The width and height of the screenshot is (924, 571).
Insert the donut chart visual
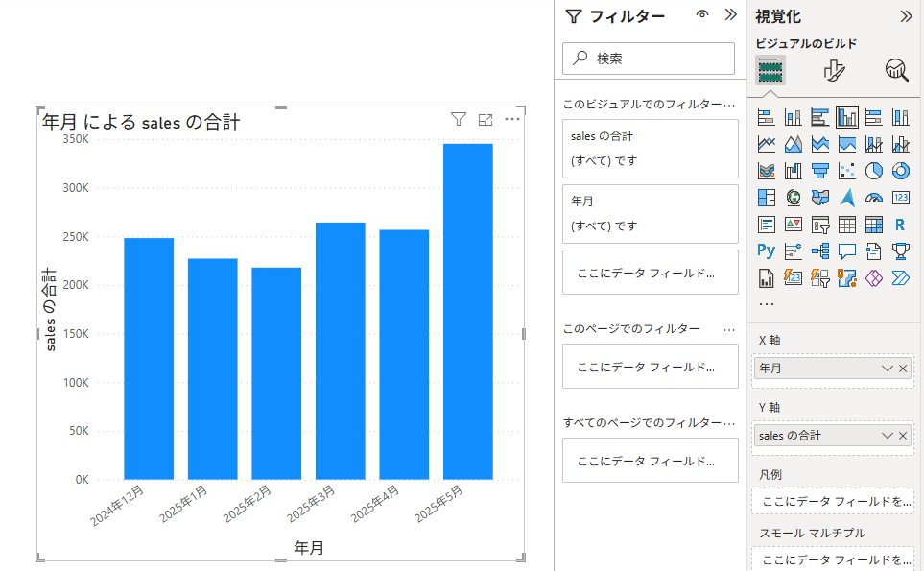(900, 171)
